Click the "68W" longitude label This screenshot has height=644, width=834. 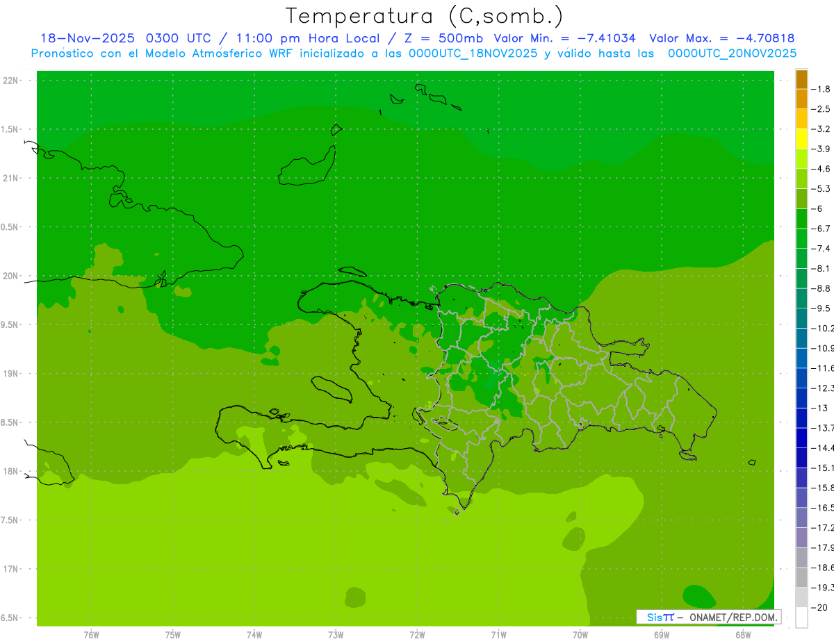(743, 636)
